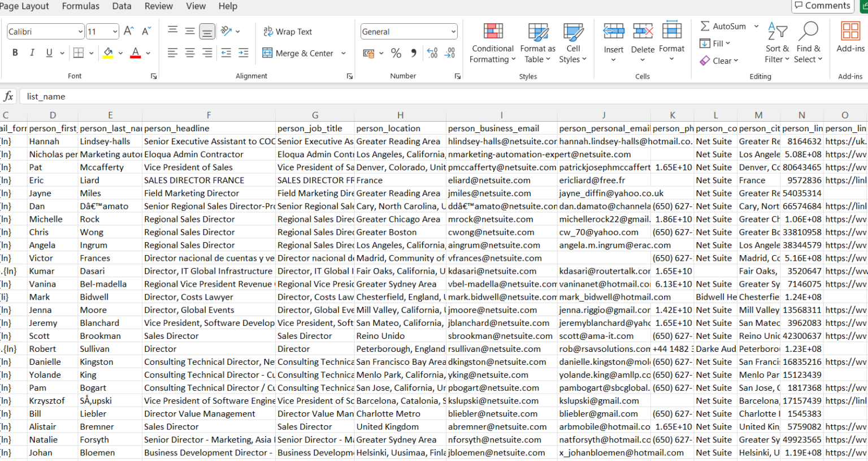Decrease decimal places
Viewport: 868px width, 461px height.
pos(450,53)
